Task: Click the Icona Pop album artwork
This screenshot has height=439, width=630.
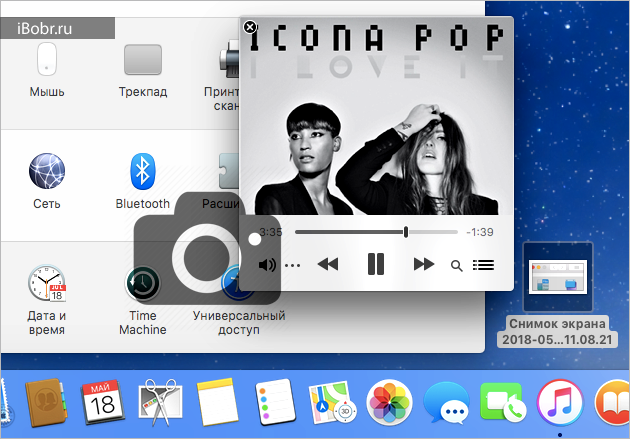Action: tap(376, 116)
